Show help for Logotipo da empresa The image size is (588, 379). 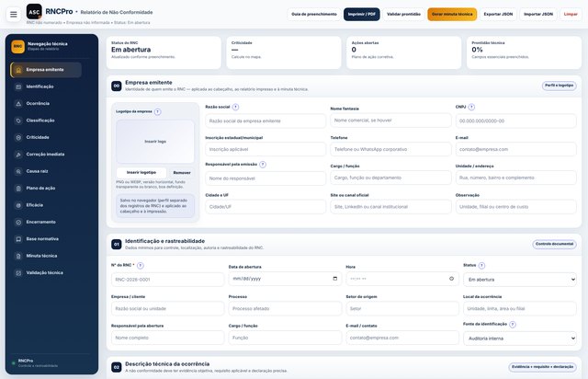click(157, 111)
